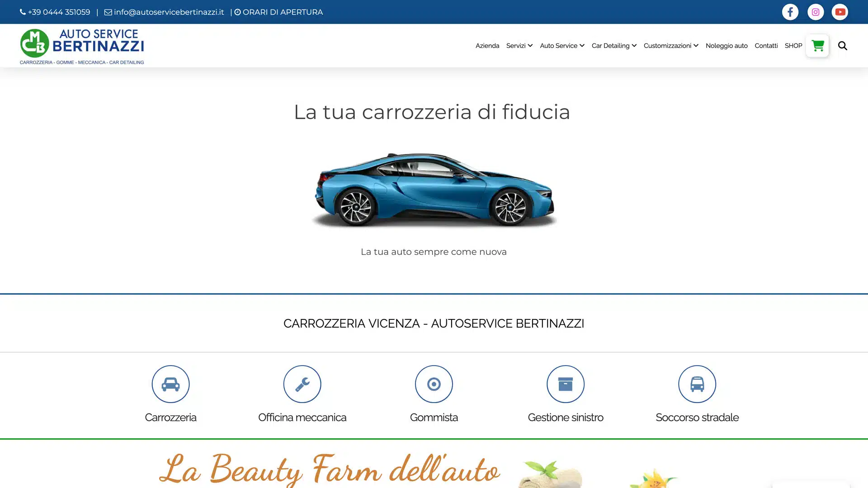Screen dimensions: 868x488
Task: Open the Carrozzeria service link
Action: pos(170,418)
